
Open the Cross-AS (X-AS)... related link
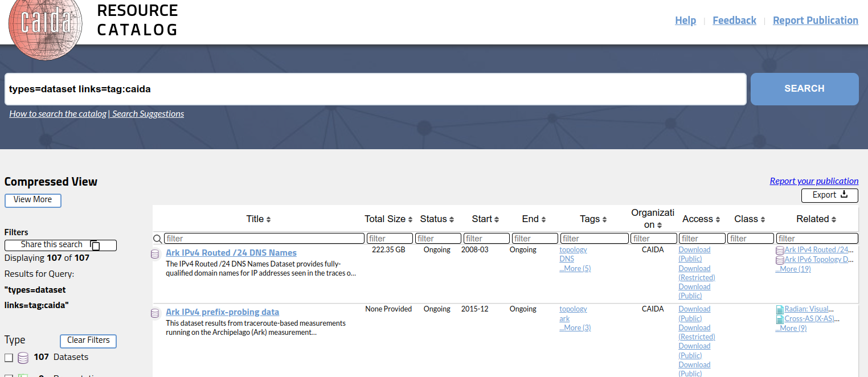coord(812,319)
